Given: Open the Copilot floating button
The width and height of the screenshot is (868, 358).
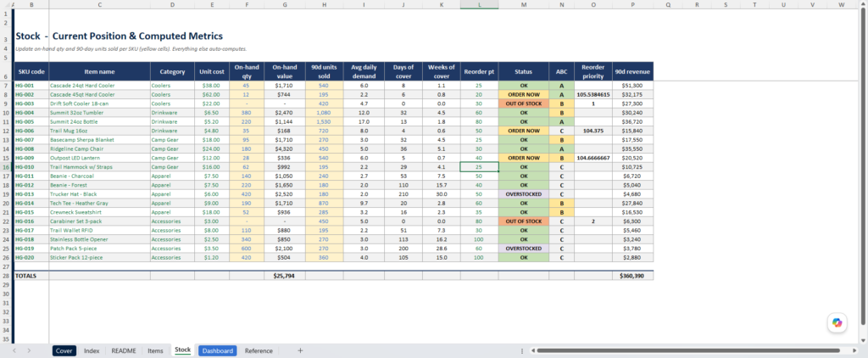Looking at the screenshot, I should [x=837, y=323].
